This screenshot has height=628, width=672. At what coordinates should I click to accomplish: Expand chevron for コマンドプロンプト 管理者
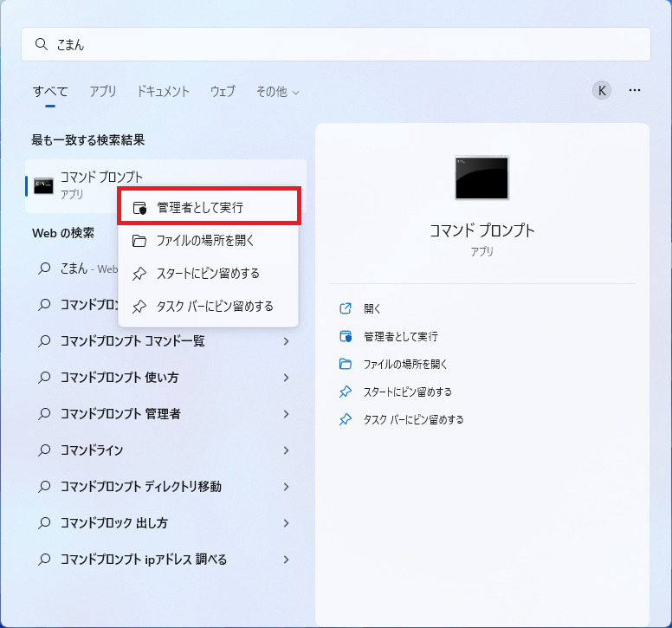[x=287, y=414]
